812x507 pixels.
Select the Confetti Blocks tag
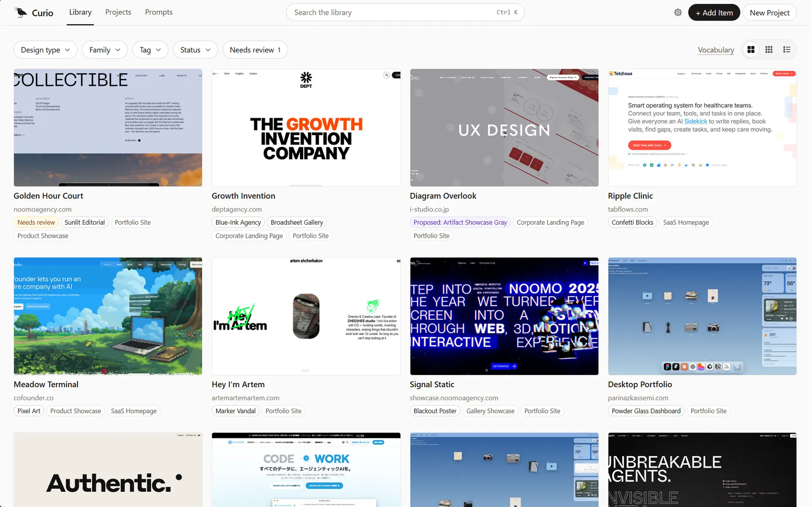tap(632, 222)
